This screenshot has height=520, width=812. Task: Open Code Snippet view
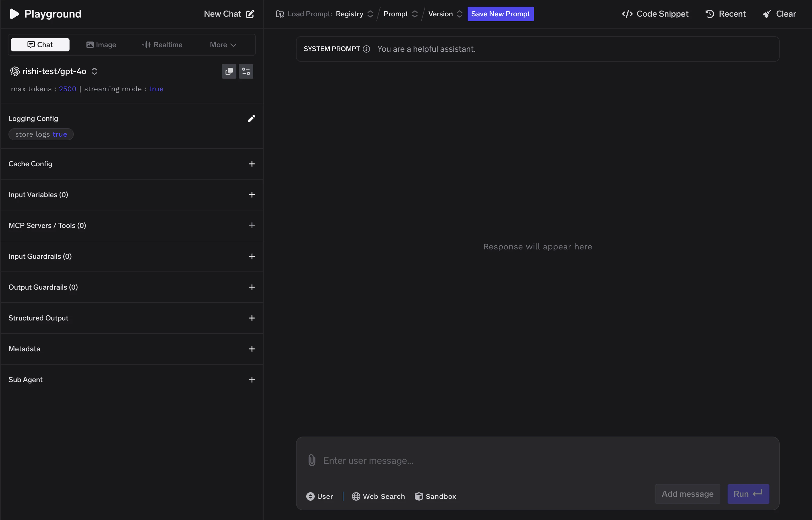(x=655, y=14)
